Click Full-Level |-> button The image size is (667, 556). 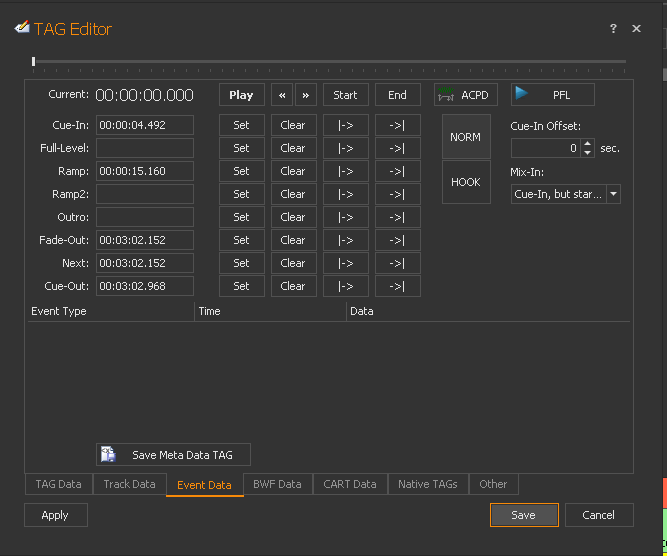coord(345,148)
